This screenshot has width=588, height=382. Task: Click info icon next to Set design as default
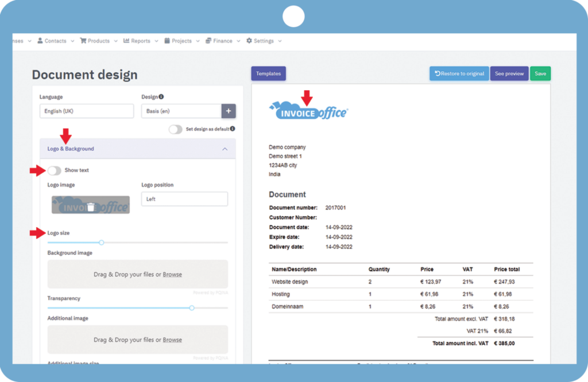click(x=233, y=129)
